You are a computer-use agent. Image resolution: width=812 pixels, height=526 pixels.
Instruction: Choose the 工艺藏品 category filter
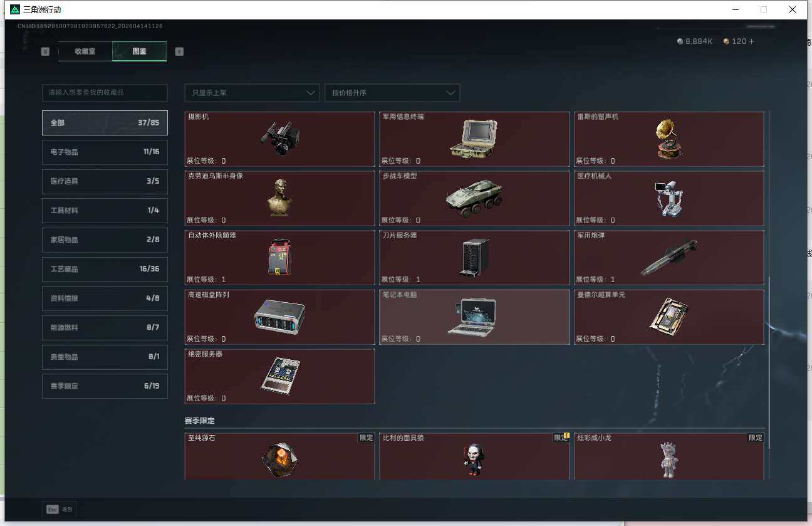[x=105, y=269]
